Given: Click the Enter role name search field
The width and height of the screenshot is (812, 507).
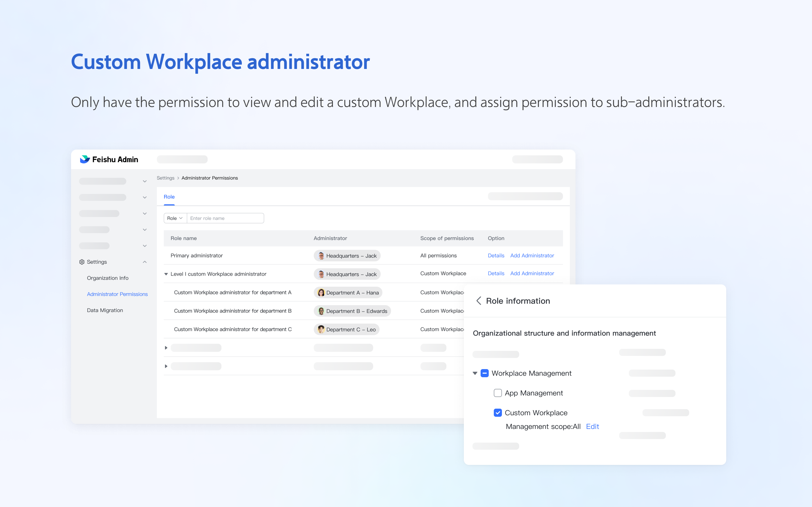Looking at the screenshot, I should pos(226,218).
